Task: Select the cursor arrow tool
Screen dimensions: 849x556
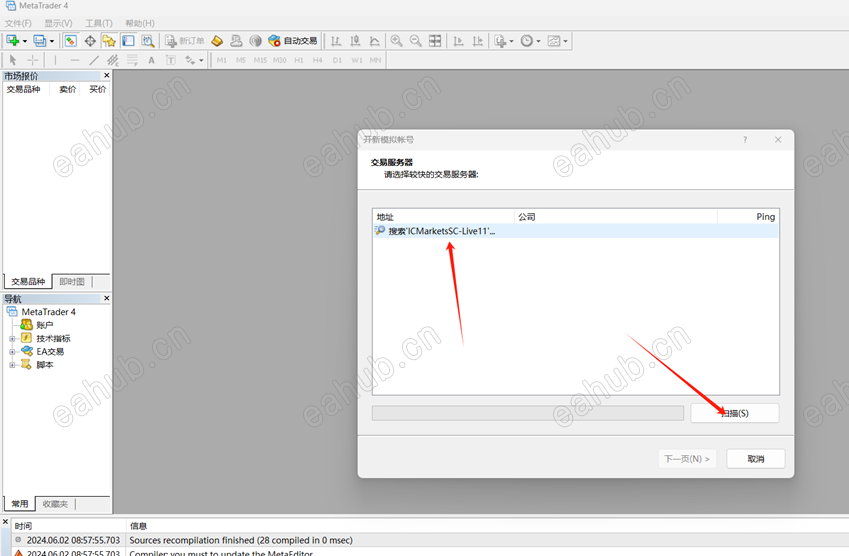Action: [x=13, y=60]
